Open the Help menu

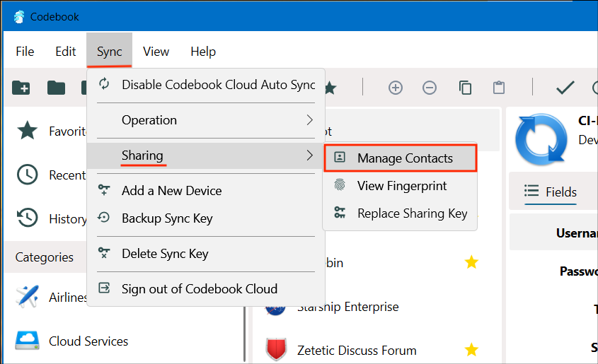click(203, 52)
